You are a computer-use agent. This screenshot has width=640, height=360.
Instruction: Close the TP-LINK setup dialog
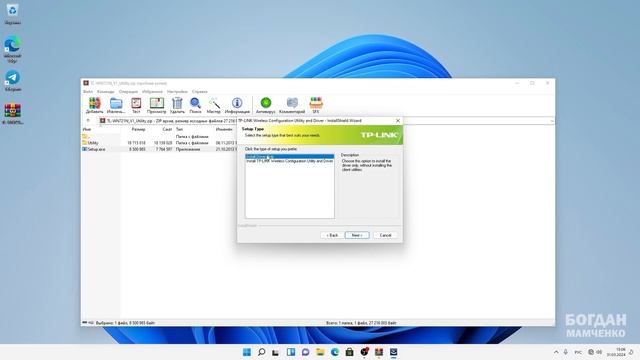[x=398, y=121]
